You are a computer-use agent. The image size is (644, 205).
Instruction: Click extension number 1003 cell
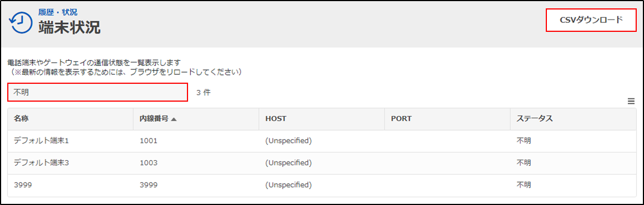click(x=148, y=163)
